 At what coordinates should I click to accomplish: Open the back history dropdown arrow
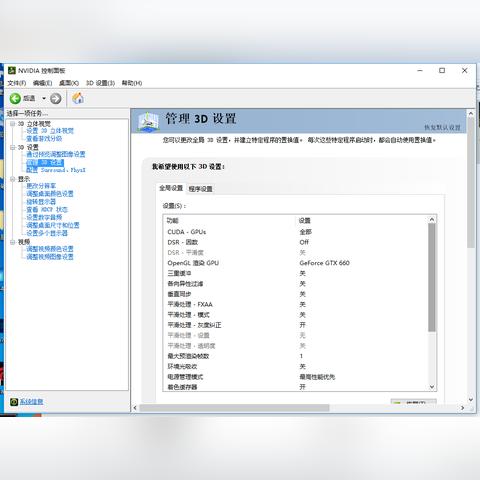[44, 98]
